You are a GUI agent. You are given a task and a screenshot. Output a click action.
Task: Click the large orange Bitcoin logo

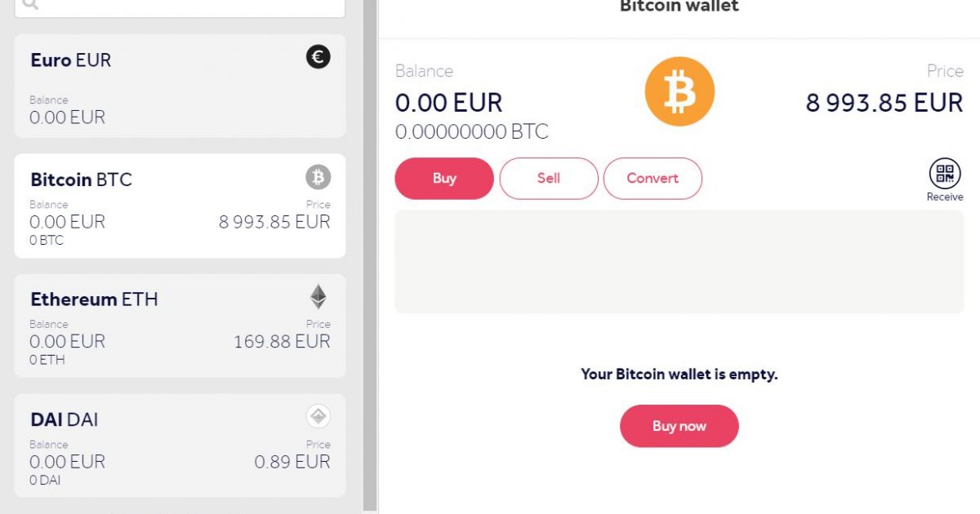point(679,91)
